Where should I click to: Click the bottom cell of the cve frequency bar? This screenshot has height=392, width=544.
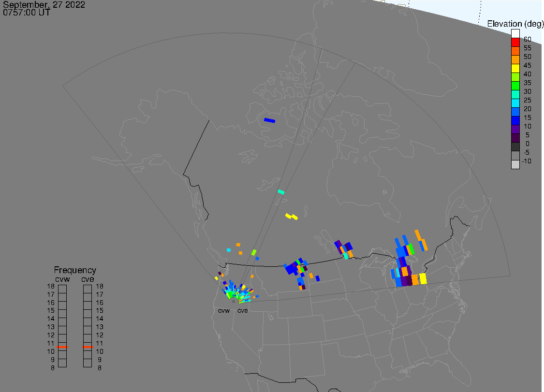(x=88, y=363)
